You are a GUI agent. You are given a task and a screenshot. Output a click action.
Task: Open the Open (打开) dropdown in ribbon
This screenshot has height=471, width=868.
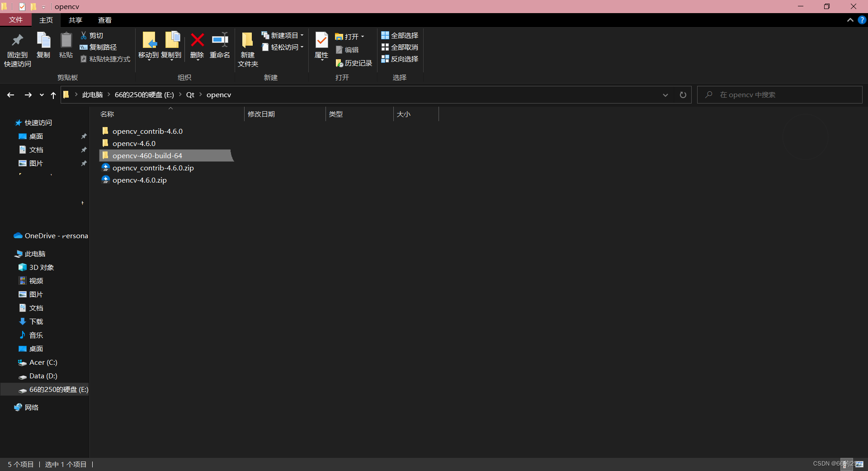(x=350, y=37)
